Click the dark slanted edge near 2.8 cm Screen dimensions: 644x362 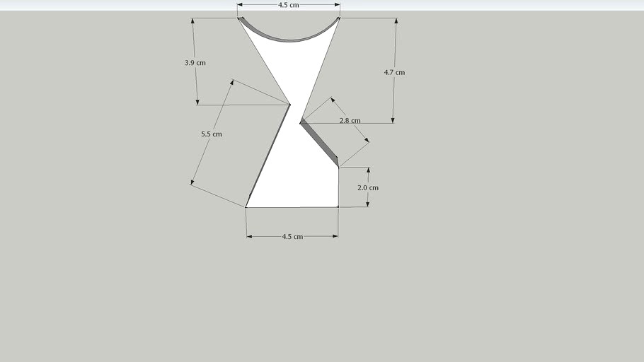click(321, 142)
